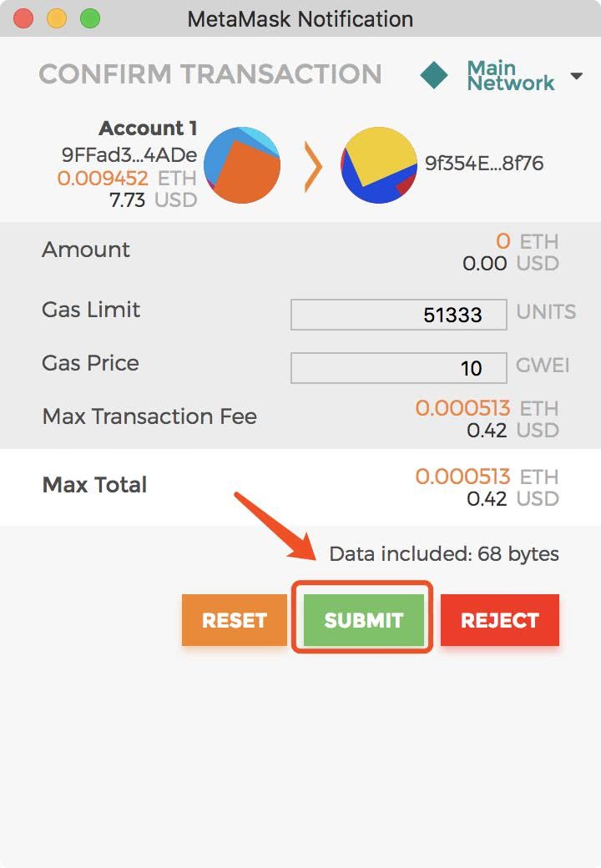Open the Main Network dropdown arrow
Image resolution: width=601 pixels, height=868 pixels.
click(x=576, y=76)
